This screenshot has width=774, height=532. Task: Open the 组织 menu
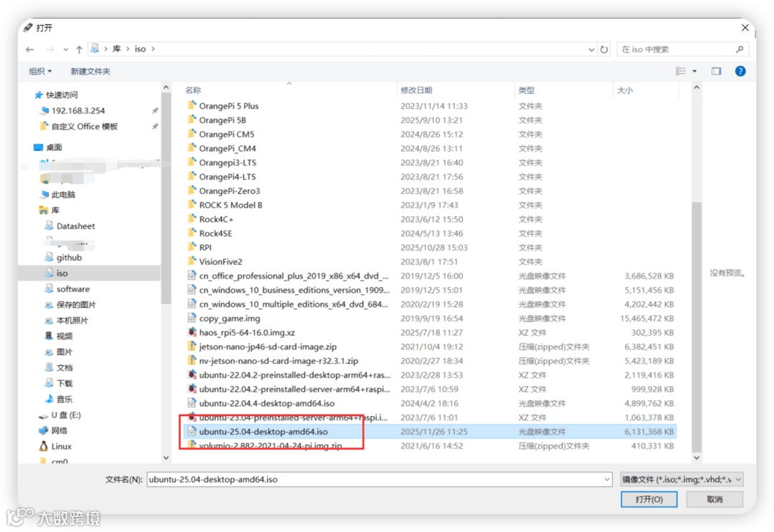click(x=40, y=71)
